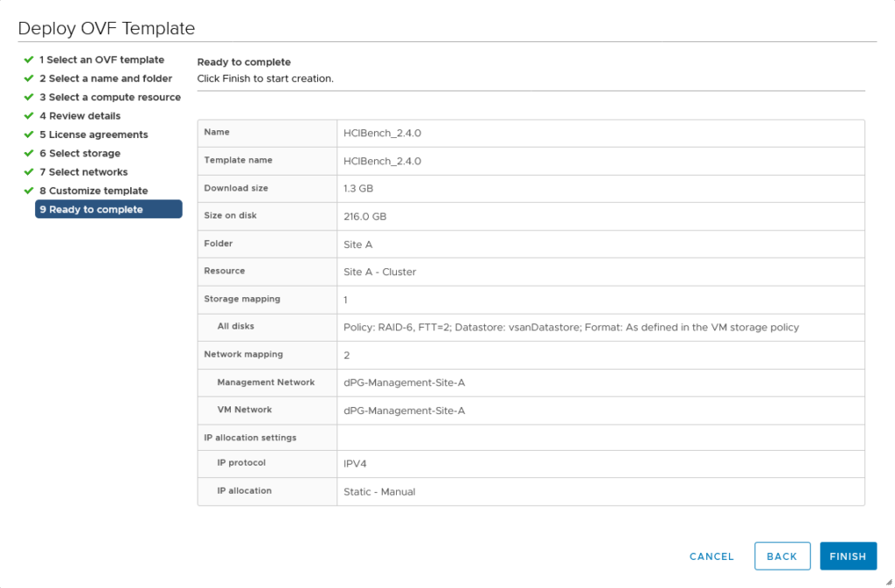Click green checkmark beside License agreements

29,135
